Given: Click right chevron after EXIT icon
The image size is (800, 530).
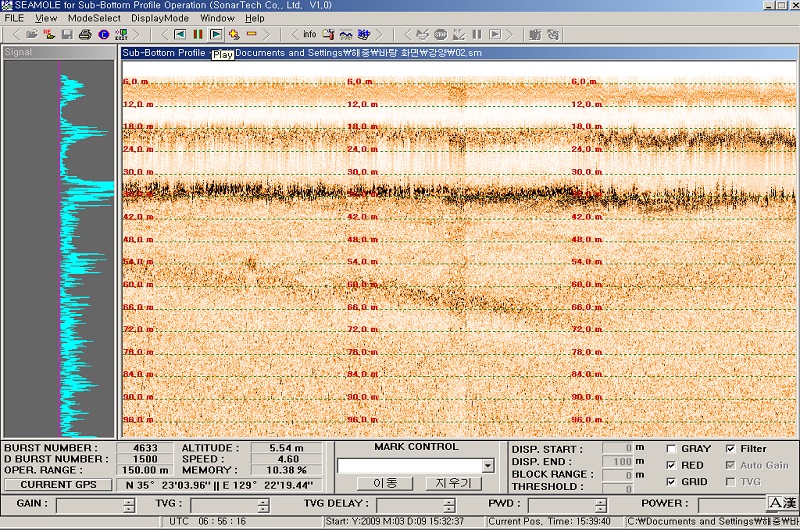Looking at the screenshot, I should tap(136, 34).
